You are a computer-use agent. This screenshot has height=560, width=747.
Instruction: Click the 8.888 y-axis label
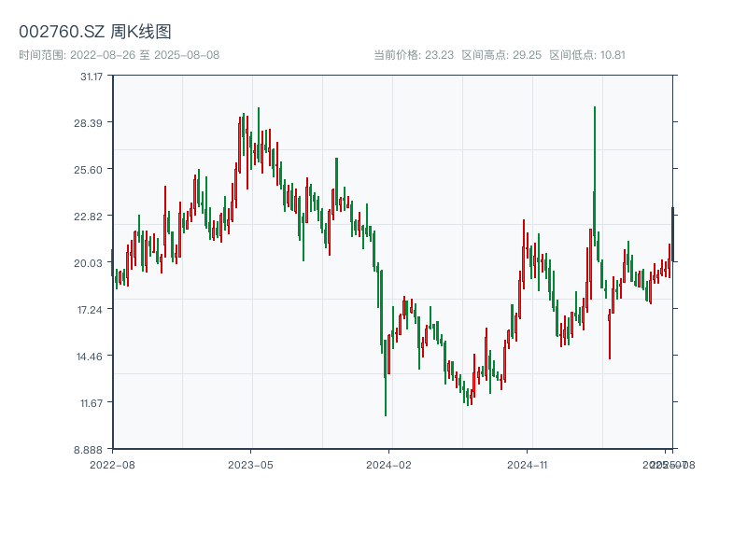88,450
